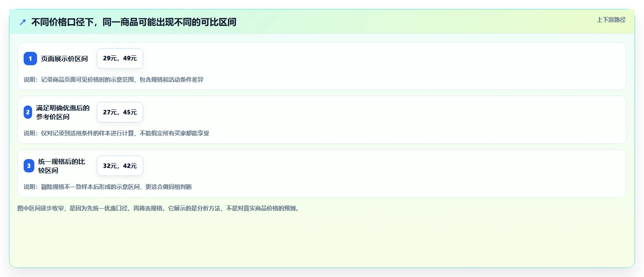Select the blue number 1 badge
This screenshot has width=644, height=277.
(x=30, y=59)
